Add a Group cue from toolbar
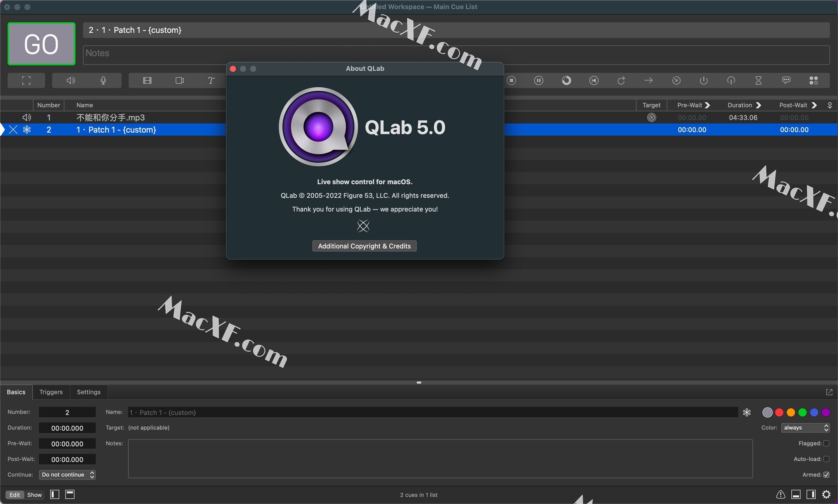838x504 pixels. 26,80
